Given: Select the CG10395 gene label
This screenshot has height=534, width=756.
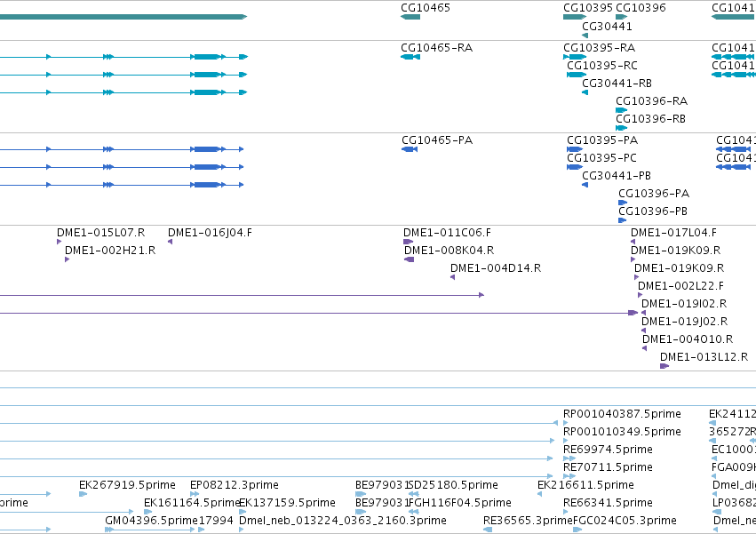Looking at the screenshot, I should tap(588, 8).
